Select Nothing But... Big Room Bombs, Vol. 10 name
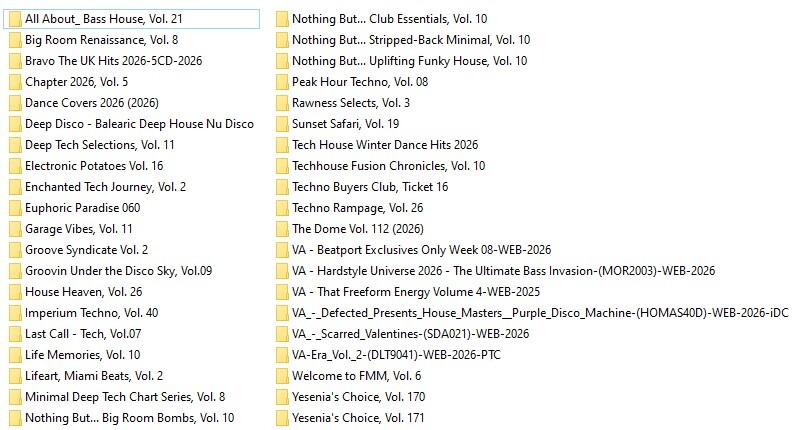Screen dimensions: 812x430 [129, 418]
